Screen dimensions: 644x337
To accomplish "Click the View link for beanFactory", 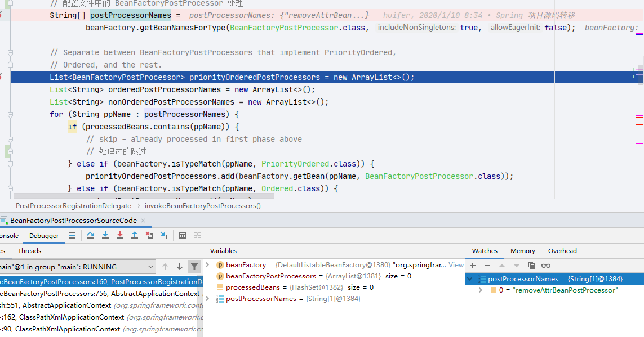I will (456, 265).
